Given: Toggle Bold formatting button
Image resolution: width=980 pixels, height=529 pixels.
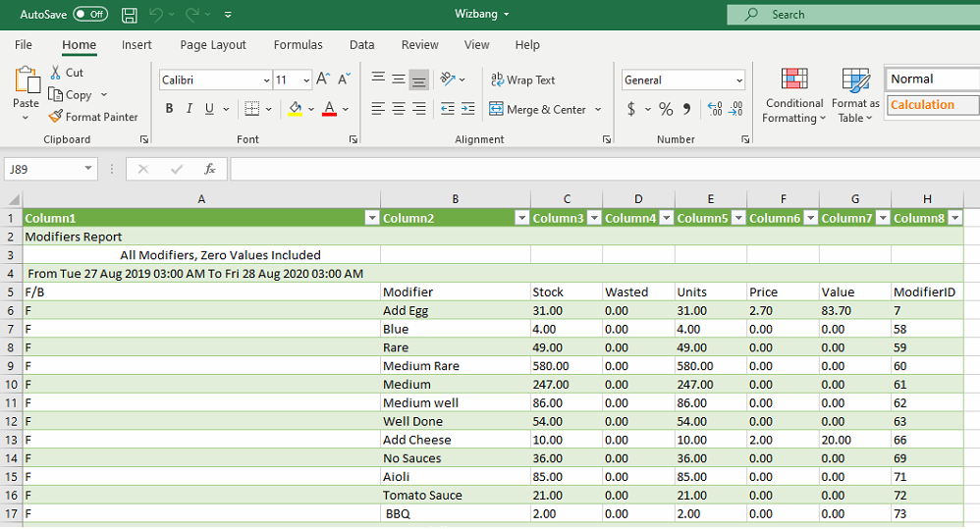Looking at the screenshot, I should click(x=169, y=109).
